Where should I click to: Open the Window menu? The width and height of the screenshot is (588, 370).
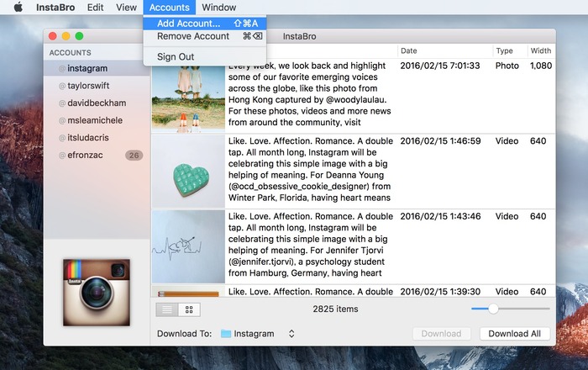219,7
